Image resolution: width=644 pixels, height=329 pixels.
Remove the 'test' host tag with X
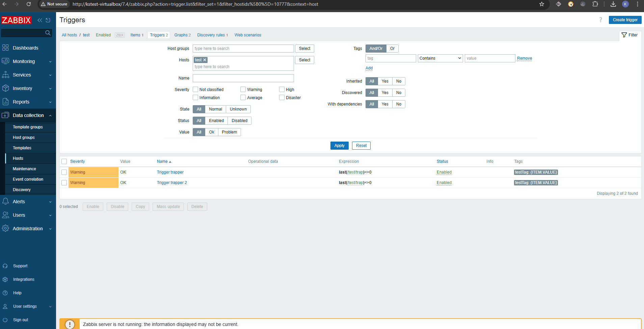click(x=205, y=60)
